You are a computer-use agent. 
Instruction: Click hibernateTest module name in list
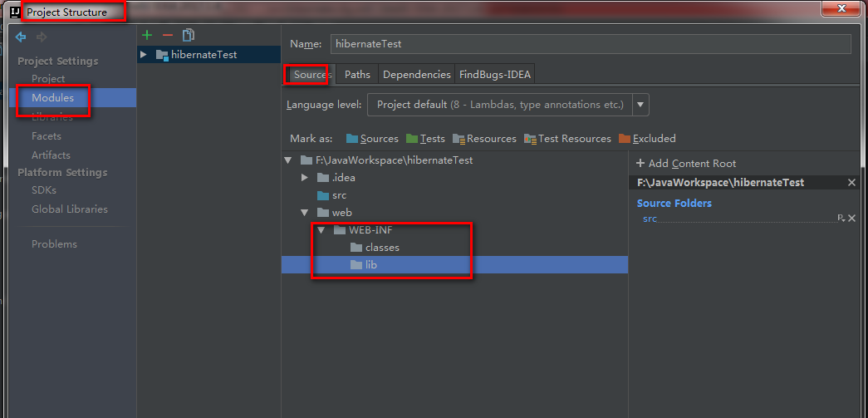click(204, 55)
